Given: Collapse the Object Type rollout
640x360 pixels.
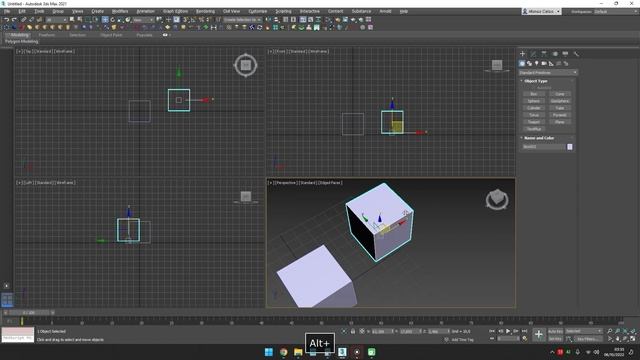Looking at the screenshot, I should tap(535, 81).
